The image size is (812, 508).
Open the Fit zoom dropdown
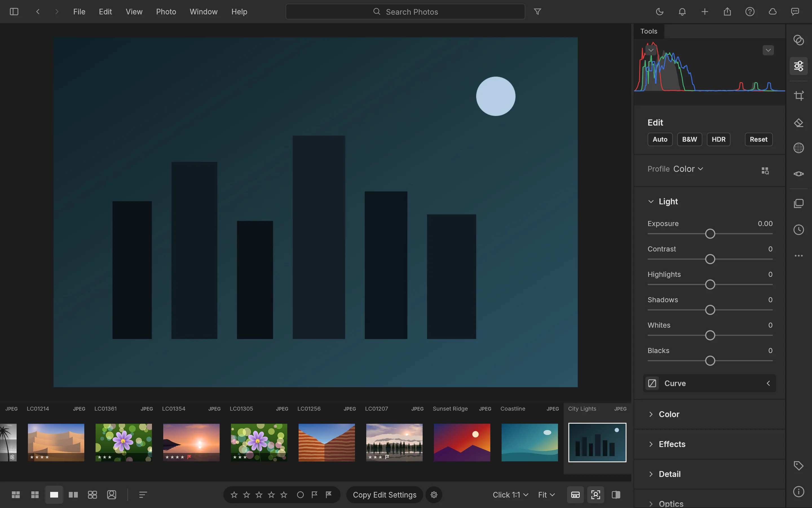(x=546, y=495)
